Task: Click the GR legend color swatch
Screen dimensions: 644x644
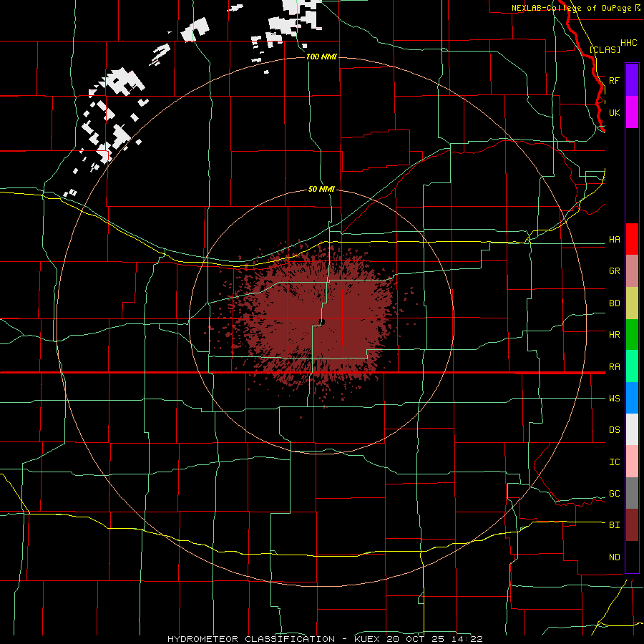Action: [632, 271]
